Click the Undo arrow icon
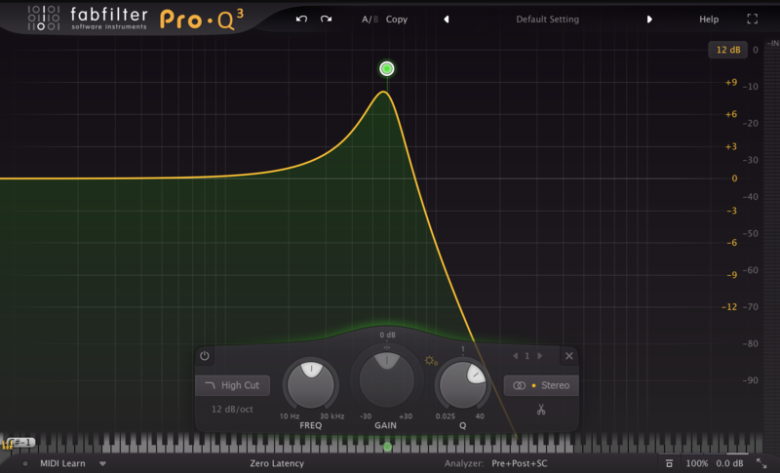 [x=301, y=19]
